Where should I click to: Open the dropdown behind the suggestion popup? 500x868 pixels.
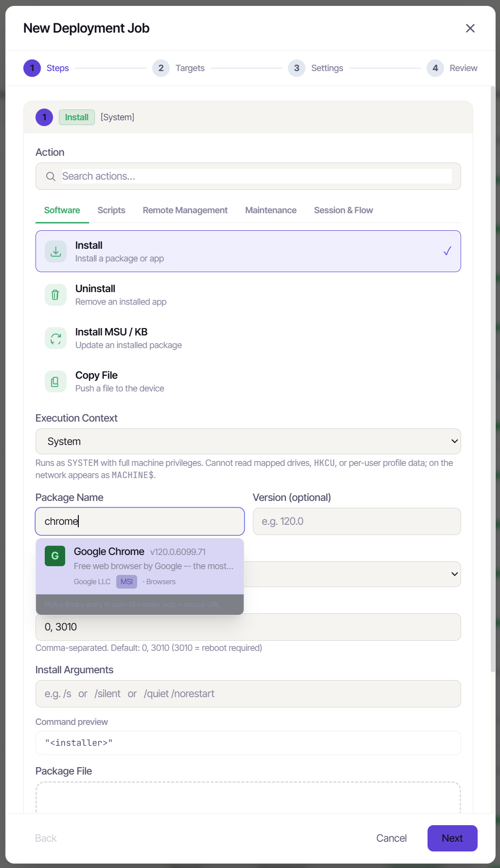(x=352, y=574)
